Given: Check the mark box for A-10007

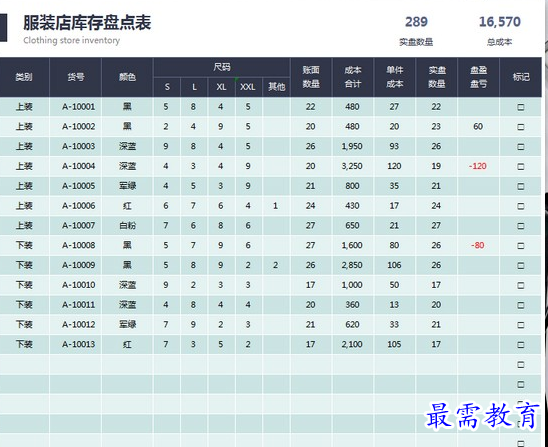Looking at the screenshot, I should (x=520, y=226).
